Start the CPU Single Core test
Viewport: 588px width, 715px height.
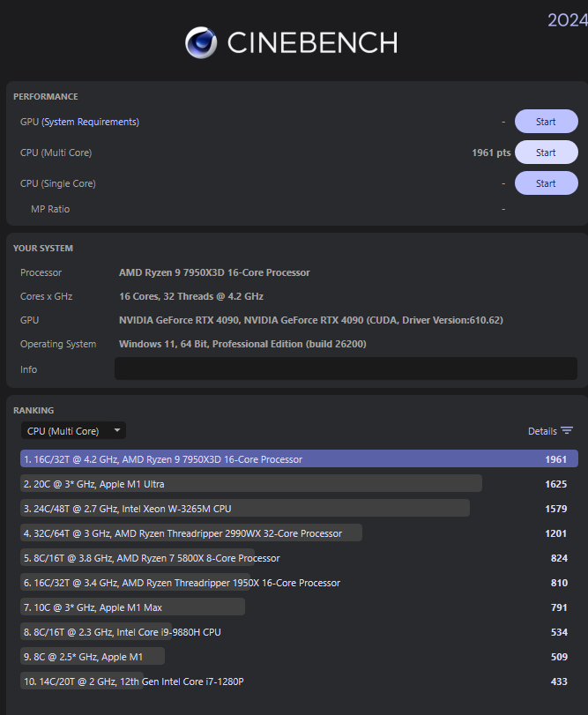[546, 183]
